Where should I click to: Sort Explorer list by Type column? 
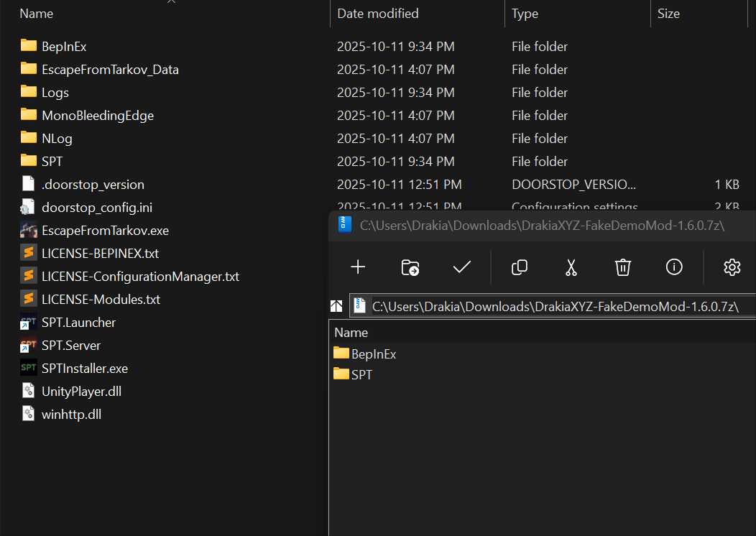pyautogui.click(x=525, y=14)
